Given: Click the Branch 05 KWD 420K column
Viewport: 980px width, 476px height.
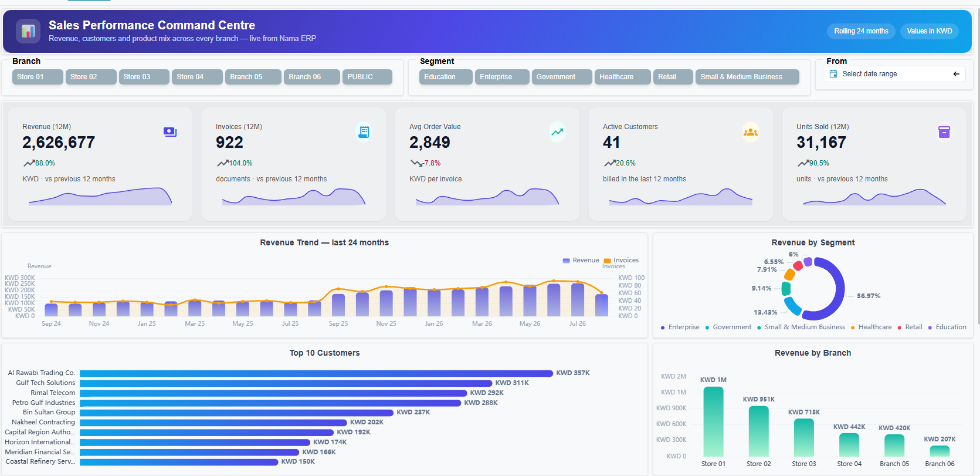Looking at the screenshot, I should (894, 445).
